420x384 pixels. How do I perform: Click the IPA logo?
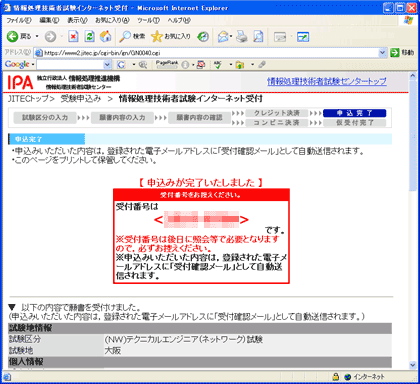20,82
